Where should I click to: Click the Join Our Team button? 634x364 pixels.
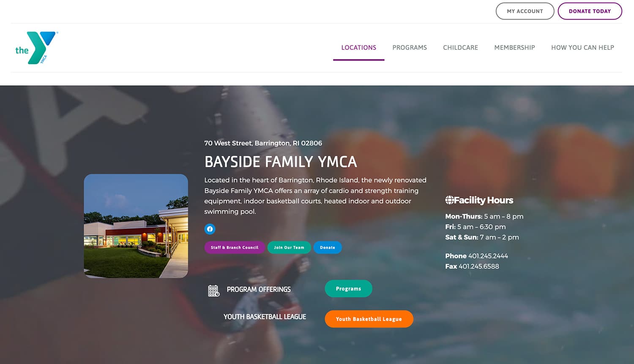pos(289,247)
